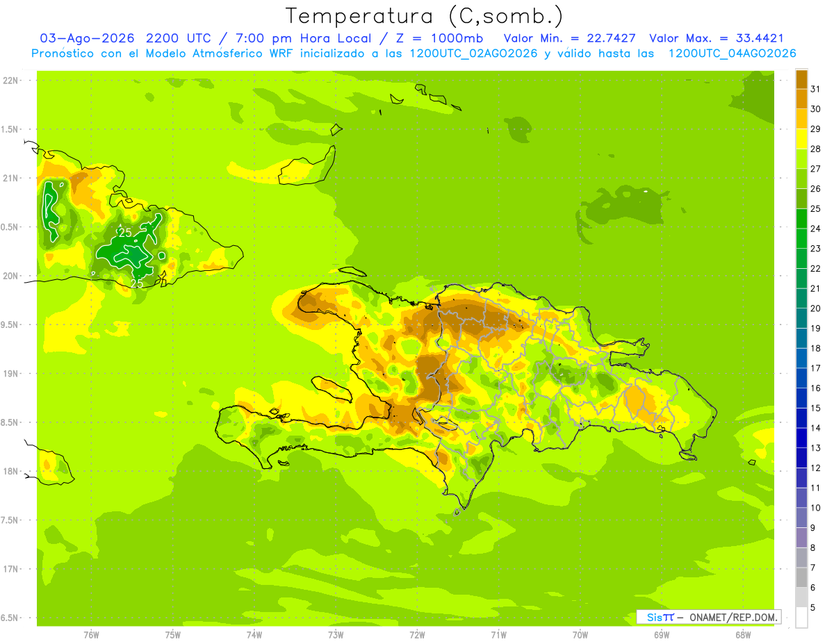Click latitude label "17N"

10,569
